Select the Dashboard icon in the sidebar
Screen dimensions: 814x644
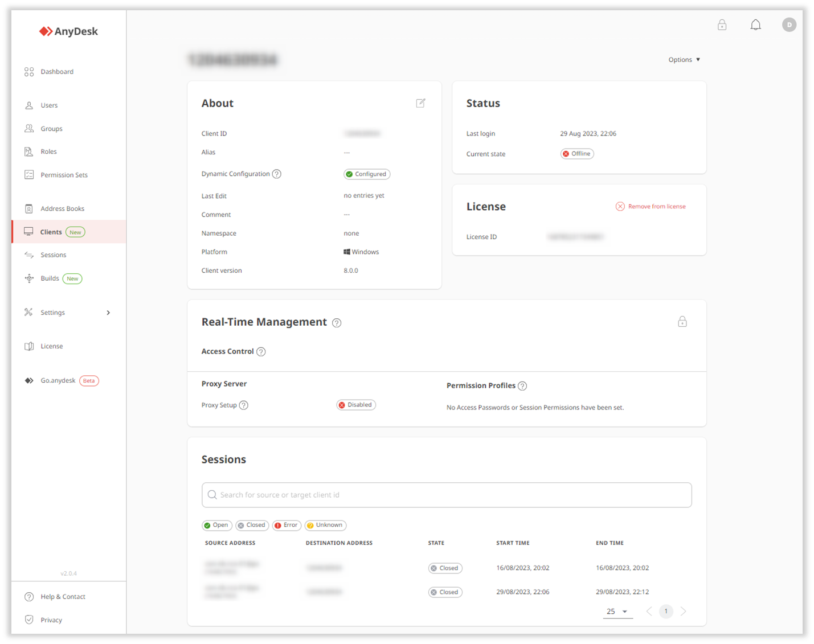tap(29, 71)
